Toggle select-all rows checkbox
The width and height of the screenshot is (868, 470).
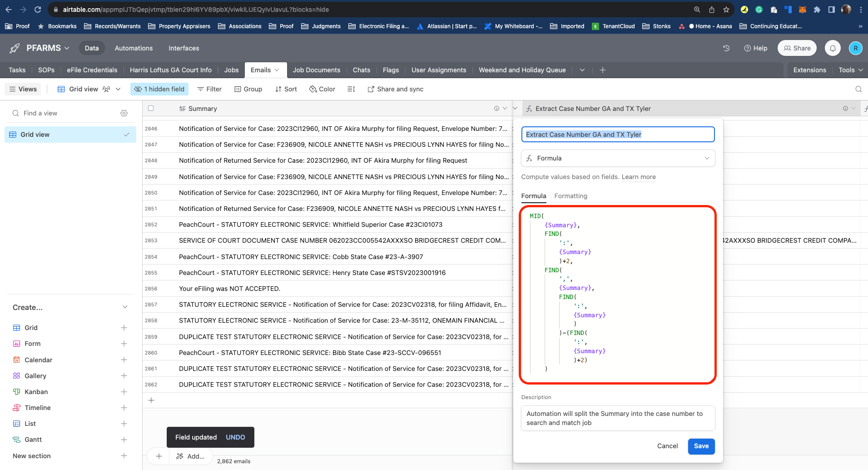[x=151, y=108]
